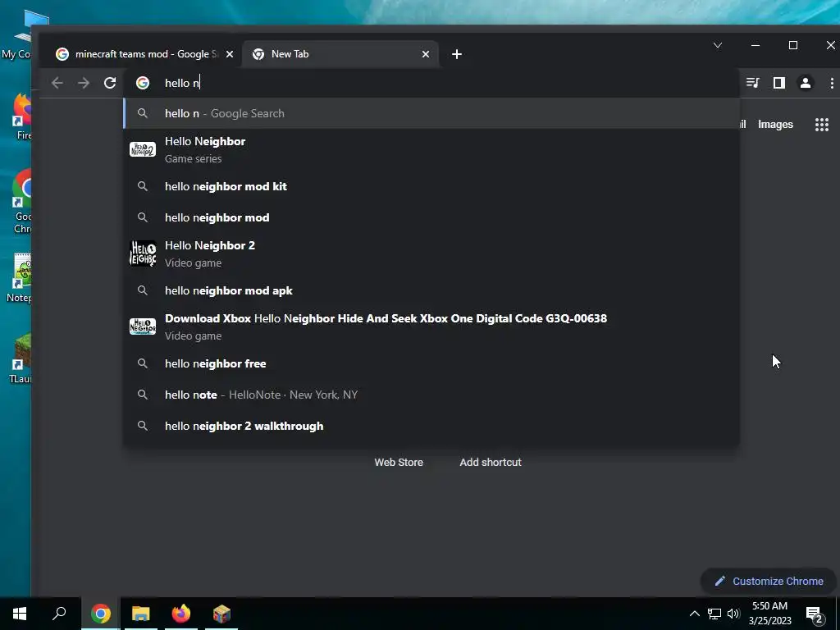
Task: Pick the 'hello neighbor mod' suggestion
Action: [431, 217]
